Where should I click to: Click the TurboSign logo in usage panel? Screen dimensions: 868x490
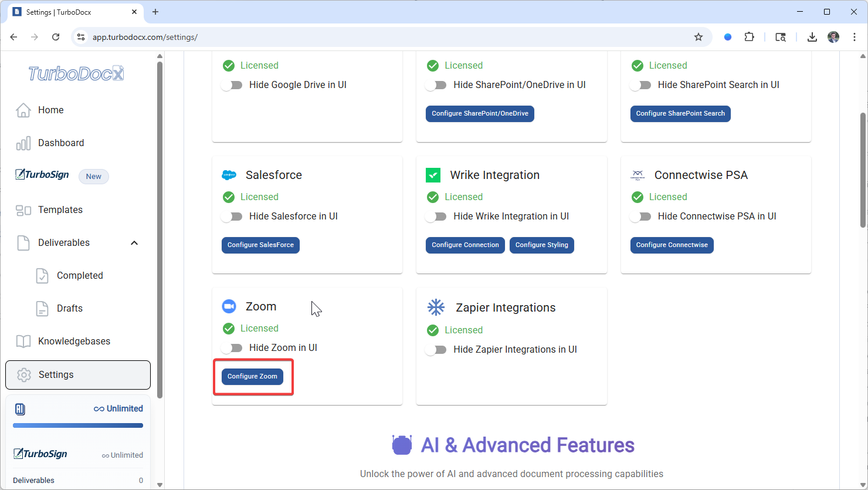tap(40, 454)
